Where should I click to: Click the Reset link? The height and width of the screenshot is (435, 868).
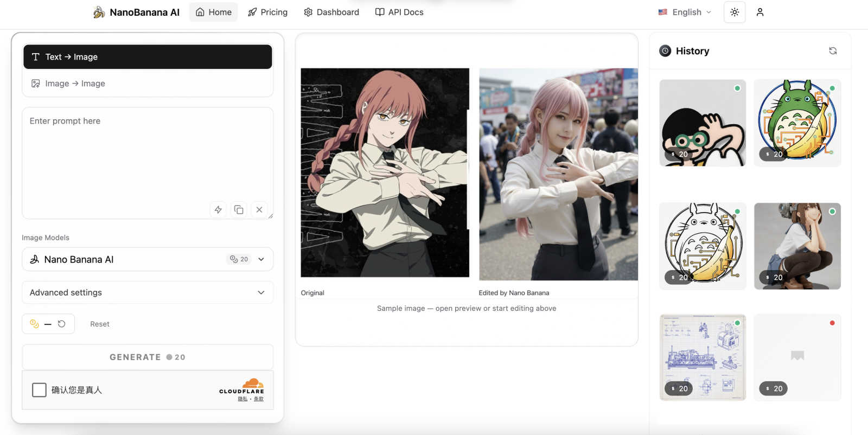tap(100, 324)
